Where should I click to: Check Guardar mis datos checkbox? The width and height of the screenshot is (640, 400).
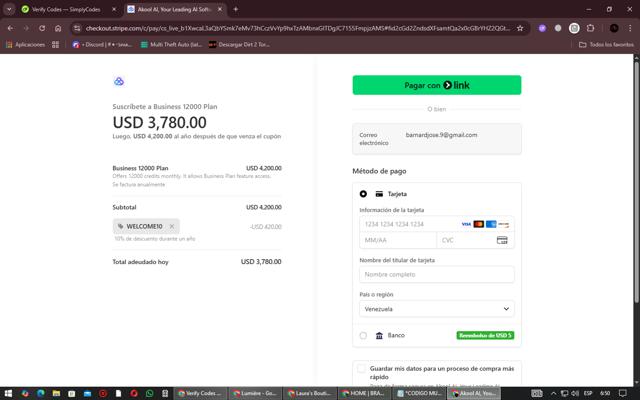tap(361, 369)
